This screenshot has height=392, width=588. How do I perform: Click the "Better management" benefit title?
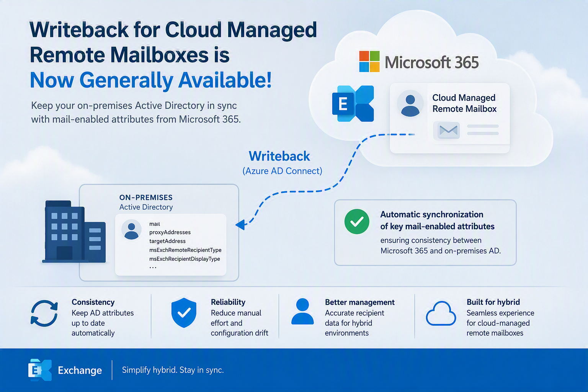coord(360,302)
